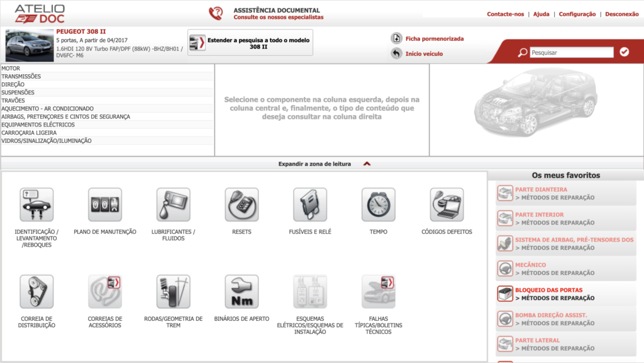
Task: Select the Plano de Manutenção icon
Action: (105, 204)
